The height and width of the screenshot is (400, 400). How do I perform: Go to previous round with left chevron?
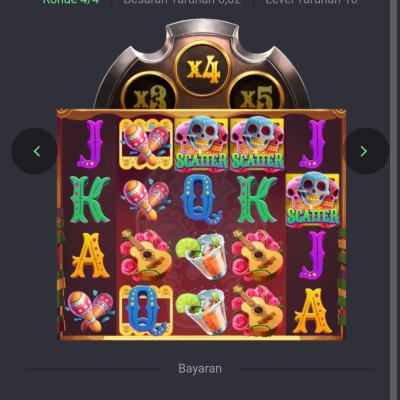pyautogui.click(x=35, y=151)
